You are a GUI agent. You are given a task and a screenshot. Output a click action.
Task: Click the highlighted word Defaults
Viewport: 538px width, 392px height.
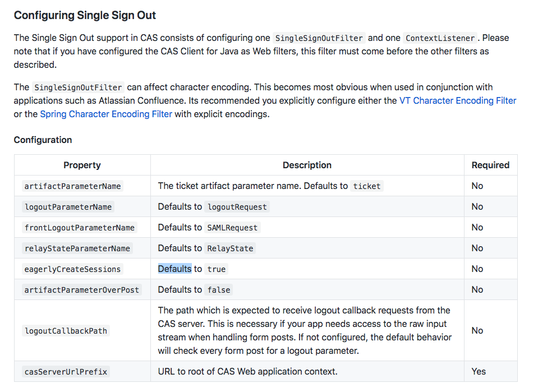(x=174, y=269)
